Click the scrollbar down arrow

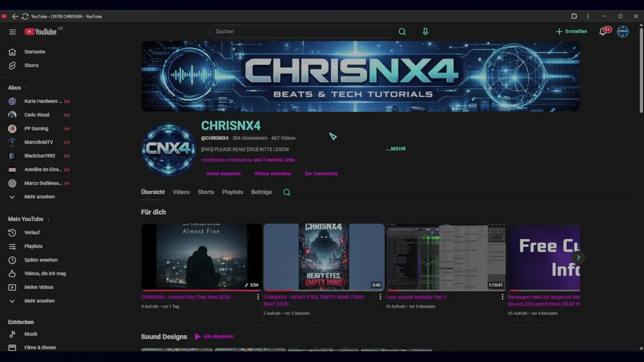(641, 348)
